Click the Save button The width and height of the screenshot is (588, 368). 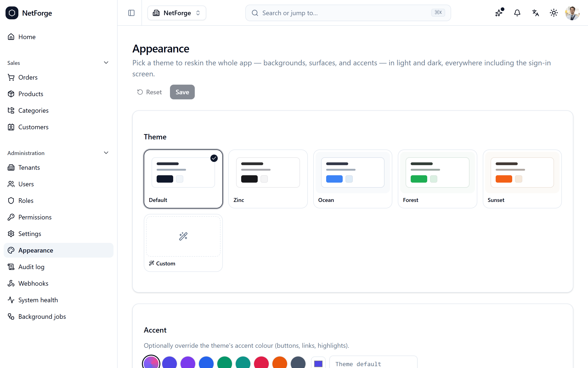(182, 92)
